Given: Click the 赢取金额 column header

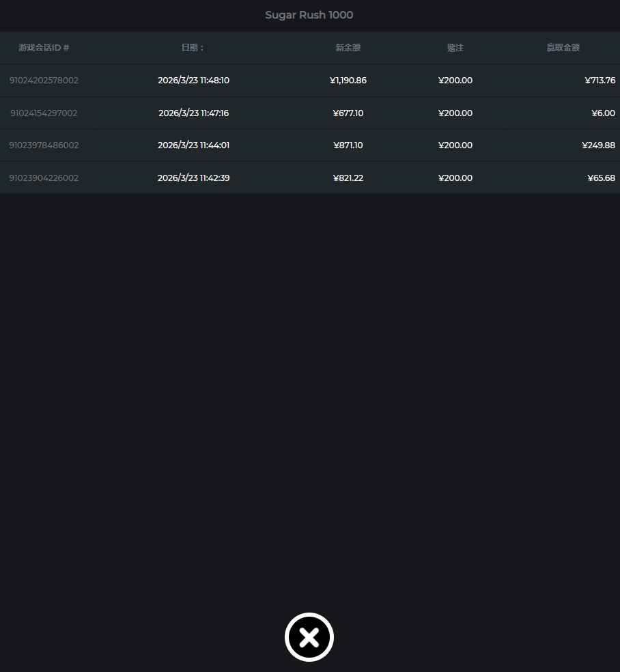Looking at the screenshot, I should point(563,48).
